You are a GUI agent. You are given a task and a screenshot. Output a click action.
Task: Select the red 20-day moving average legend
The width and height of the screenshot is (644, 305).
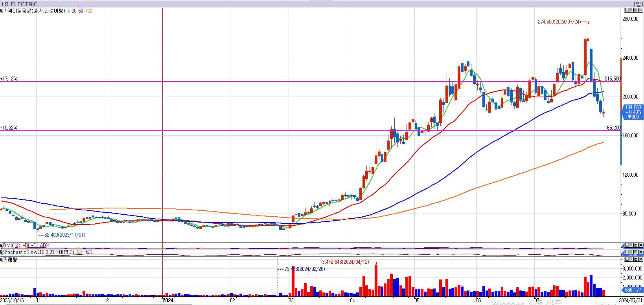(x=74, y=11)
